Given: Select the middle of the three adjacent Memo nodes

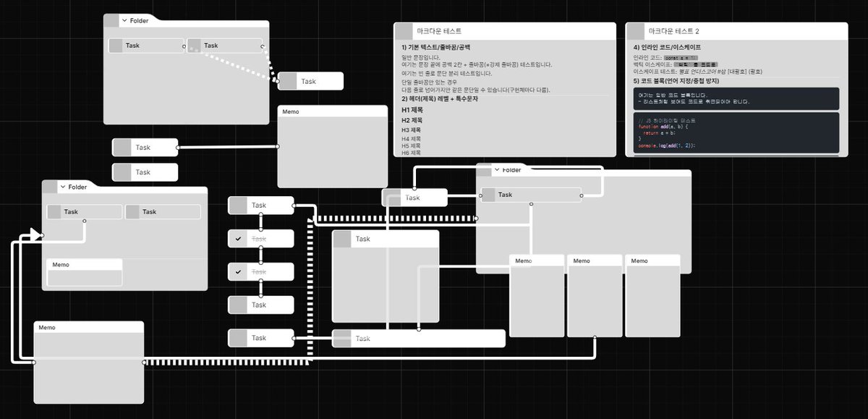Looking at the screenshot, I should coord(595,295).
